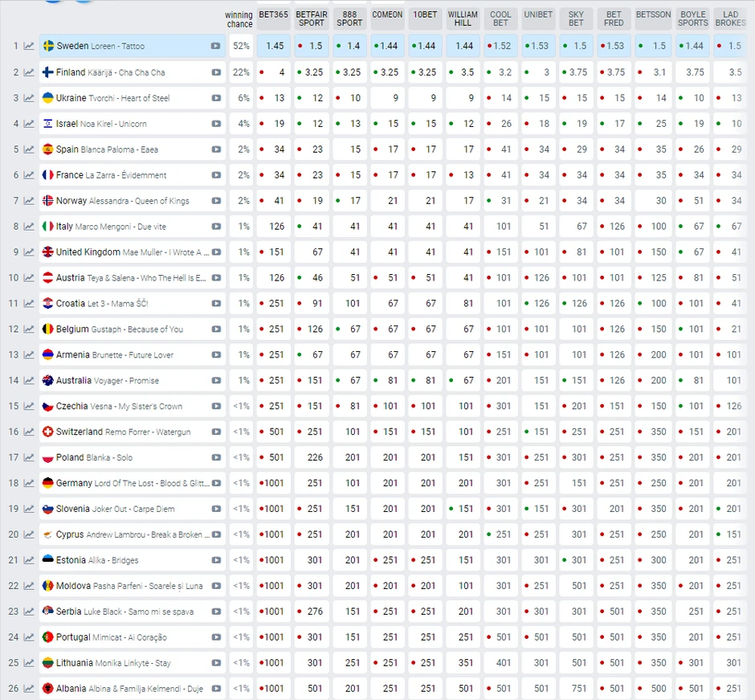
Task: Play the video for Lithuania's Stay
Action: coord(216,662)
